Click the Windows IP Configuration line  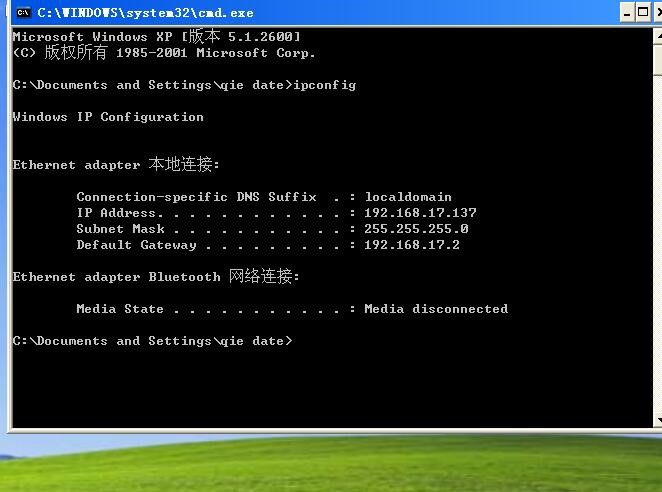click(108, 117)
